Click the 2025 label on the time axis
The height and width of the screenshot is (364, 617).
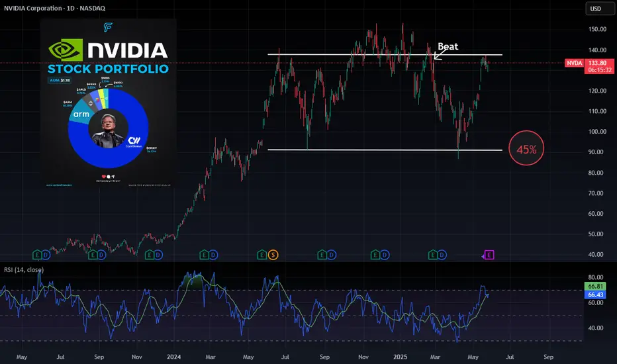coord(400,357)
